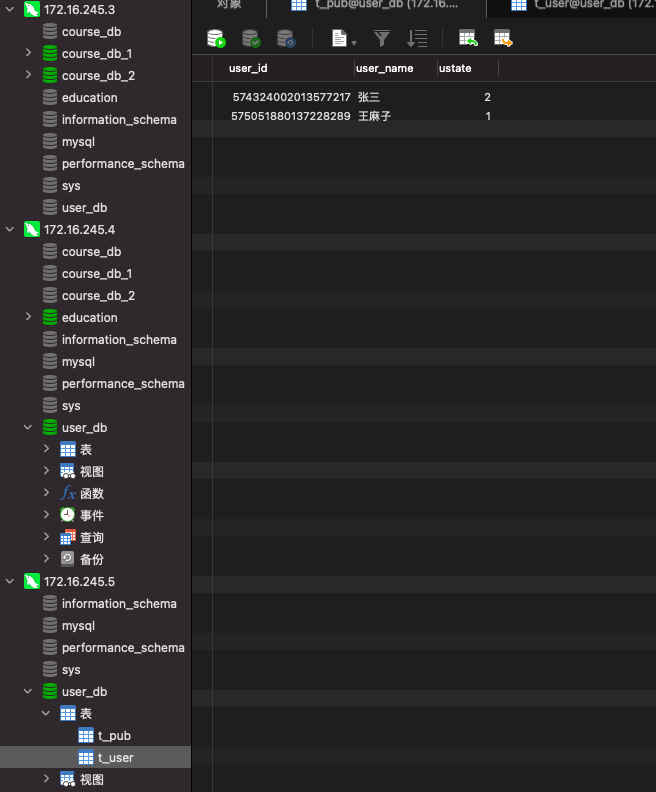Select course_db_1 under 172.16.245.4
This screenshot has height=792, width=656.
97,274
